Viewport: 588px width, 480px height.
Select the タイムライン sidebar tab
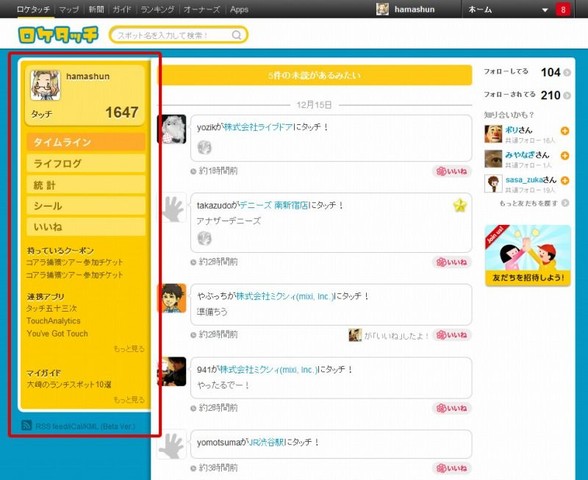pyautogui.click(x=86, y=142)
